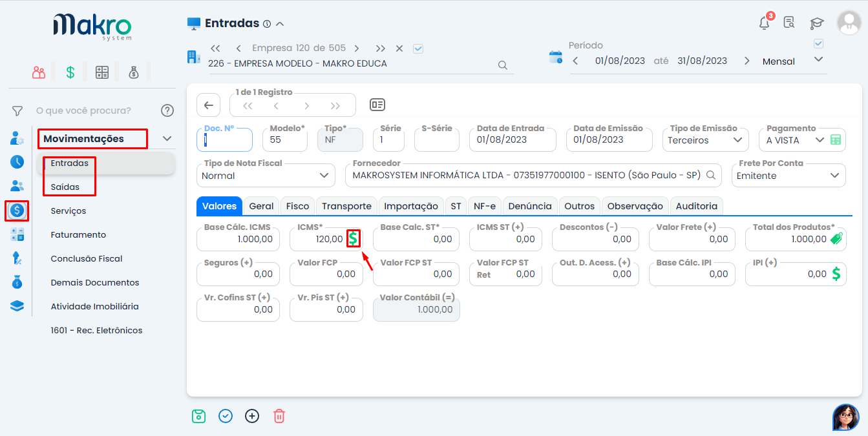Save the record using the green save icon
Screen dimensions: 868x436
click(198, 416)
